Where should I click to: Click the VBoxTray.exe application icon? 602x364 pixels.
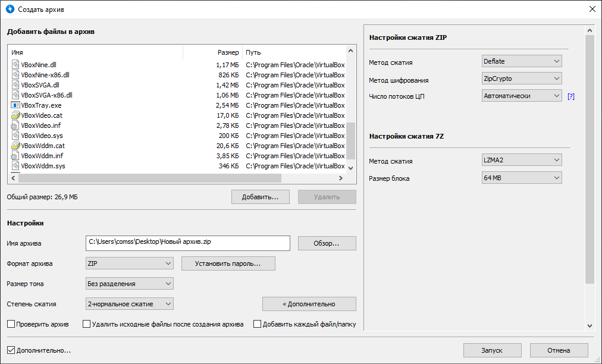tap(15, 105)
